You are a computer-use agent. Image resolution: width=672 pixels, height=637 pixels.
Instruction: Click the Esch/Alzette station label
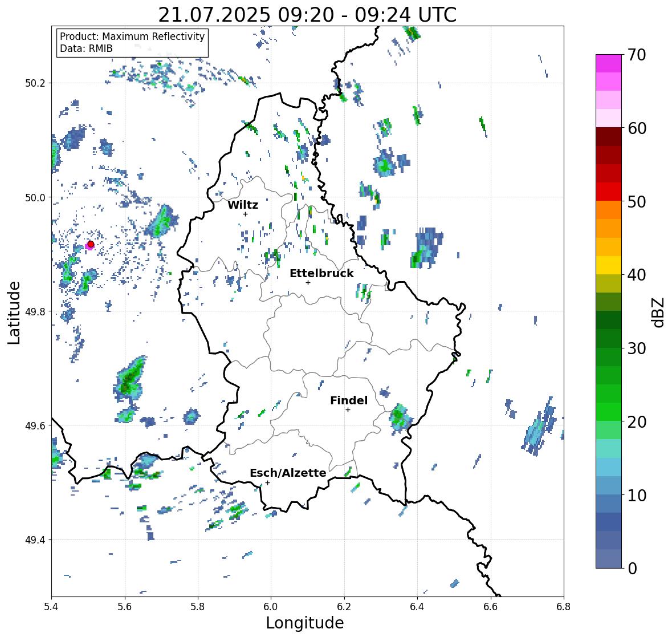(288, 473)
